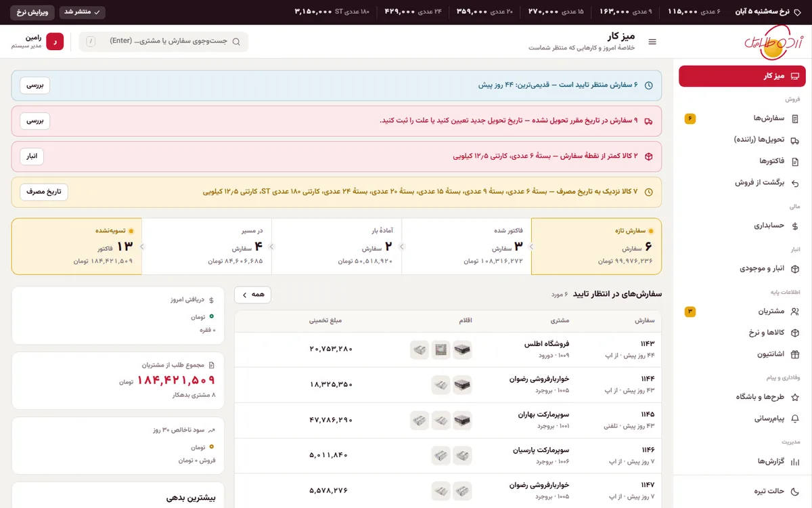The image size is (812, 508).
Task: Focus the order or customer search field
Action: (163, 41)
